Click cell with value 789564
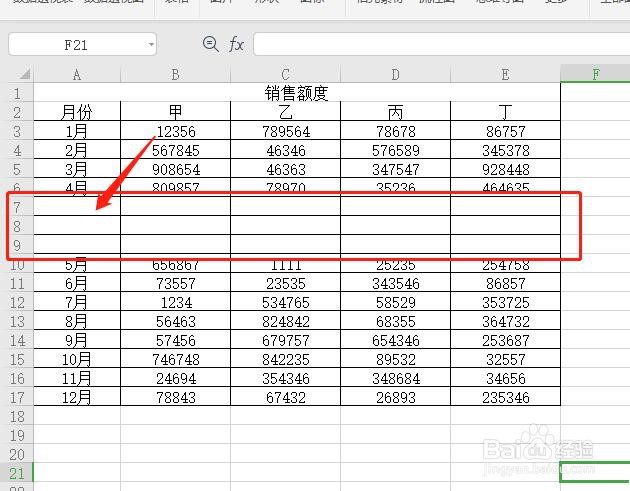630x491 pixels. pyautogui.click(x=285, y=131)
